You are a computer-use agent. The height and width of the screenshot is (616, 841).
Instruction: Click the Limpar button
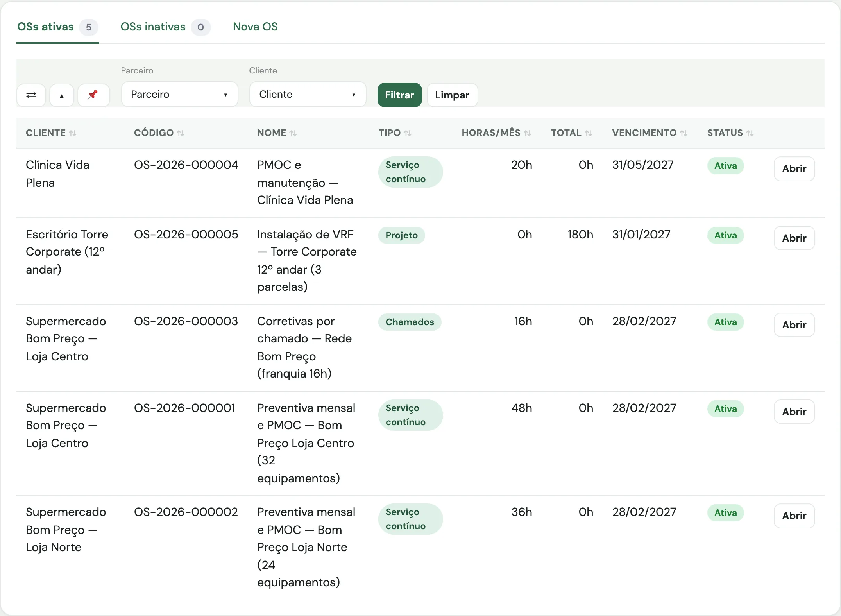[452, 95]
